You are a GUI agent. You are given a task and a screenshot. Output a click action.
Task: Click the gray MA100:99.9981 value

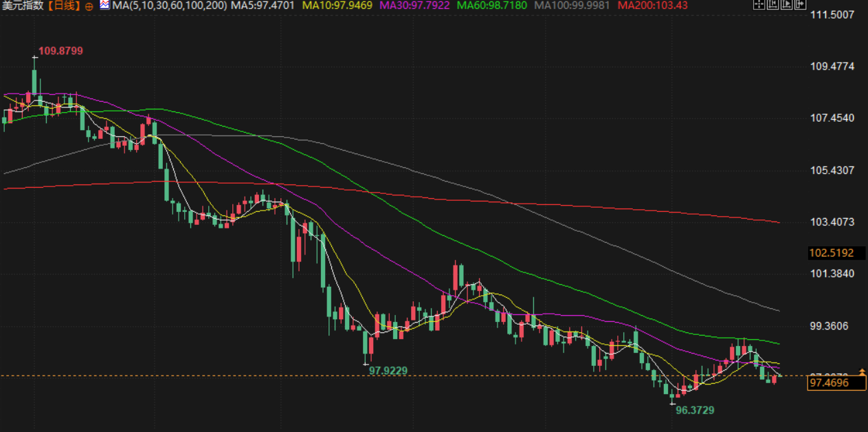pos(572,6)
